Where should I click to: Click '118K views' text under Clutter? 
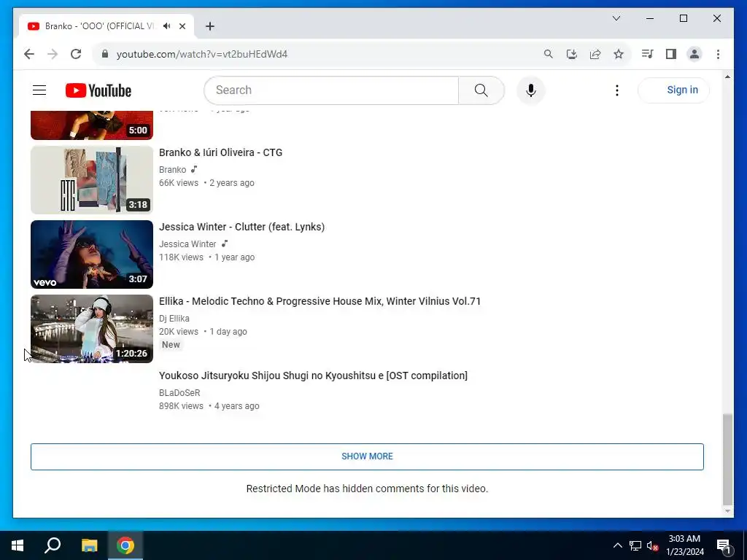(x=181, y=257)
